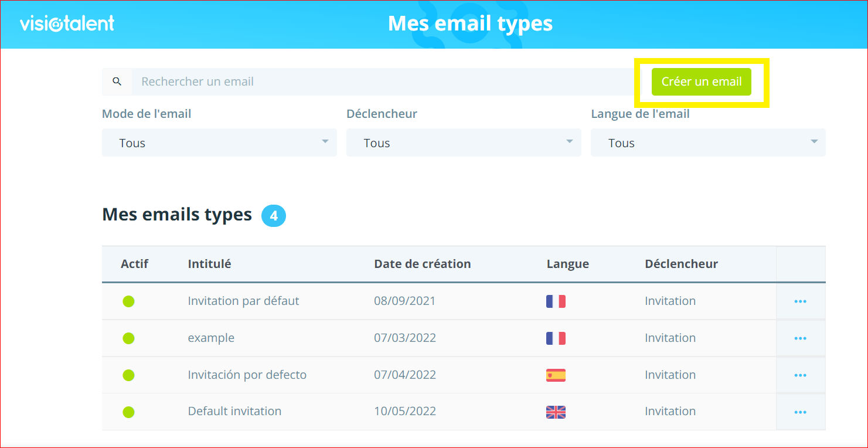Click the Visiotalent logo
This screenshot has width=868, height=448.
[67, 23]
